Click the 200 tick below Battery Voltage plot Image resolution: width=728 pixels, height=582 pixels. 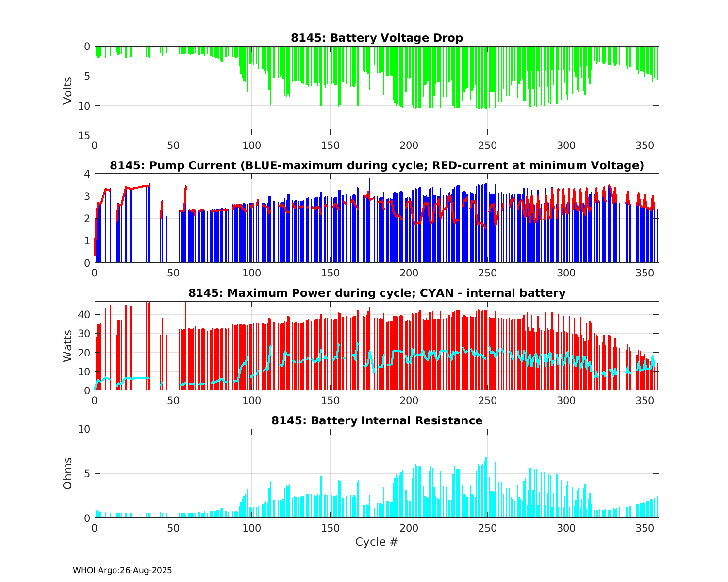pos(409,145)
